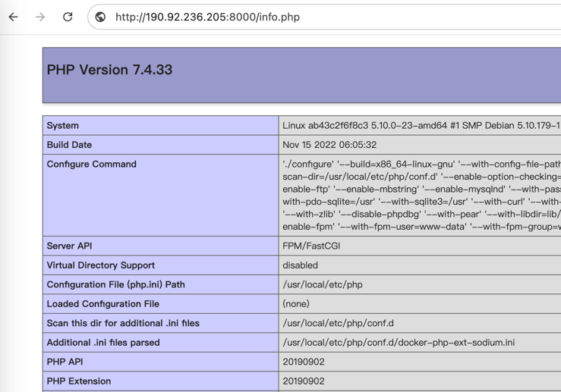Select the 'with-pdo-sqlite=/usr' configure line
Viewport: 561px width, 392px height.
click(421, 202)
